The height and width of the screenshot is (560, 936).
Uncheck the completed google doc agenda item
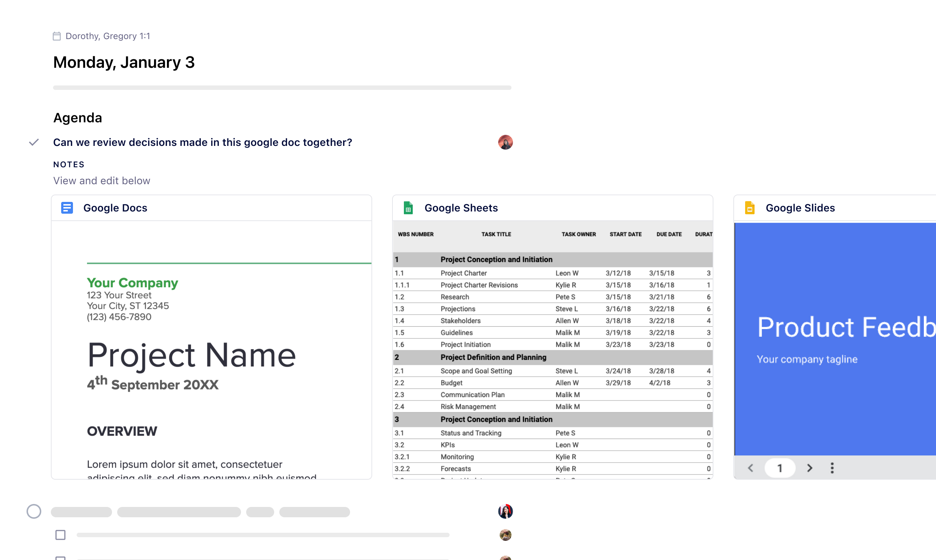(x=34, y=142)
